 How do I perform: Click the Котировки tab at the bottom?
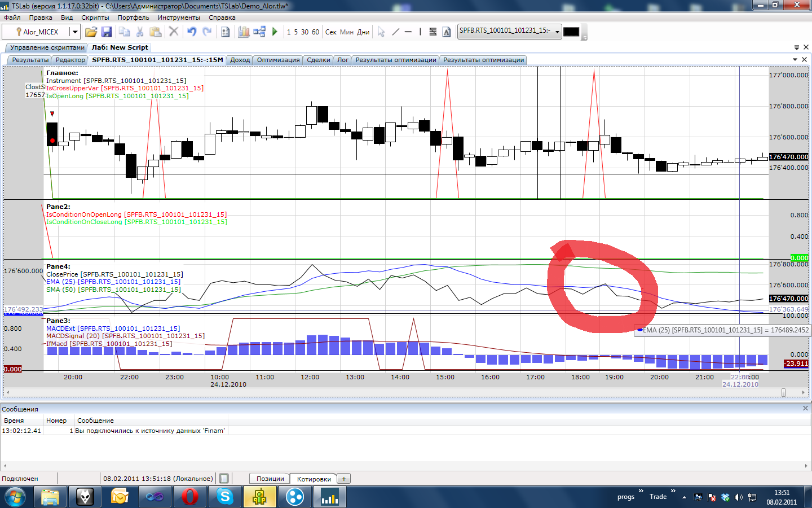coord(314,479)
